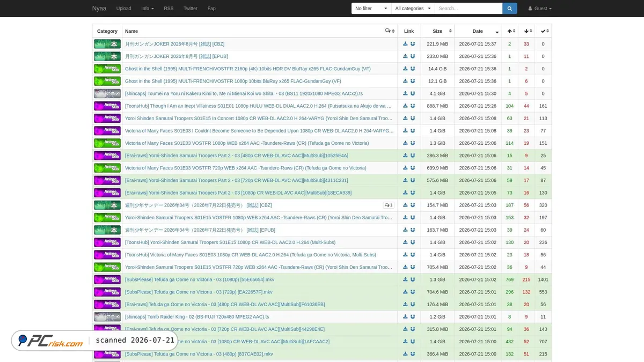Open [ToonsHub] Yoroi-Shinden Samurai Troopers S01E15 link

click(230, 242)
